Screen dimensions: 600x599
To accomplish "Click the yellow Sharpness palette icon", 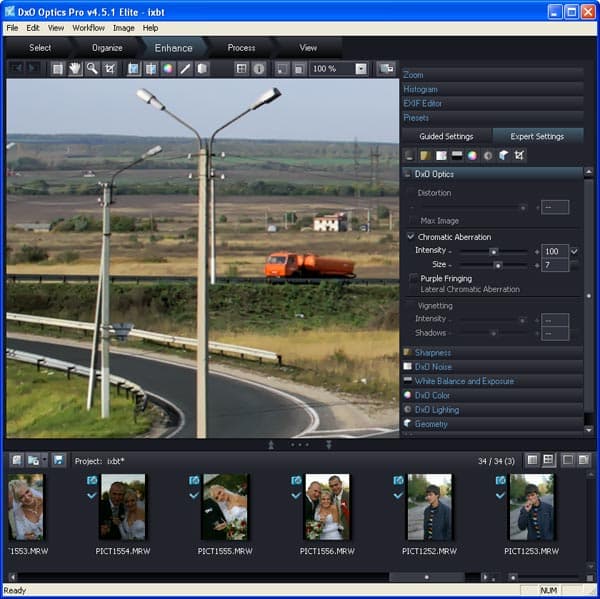I will [425, 155].
